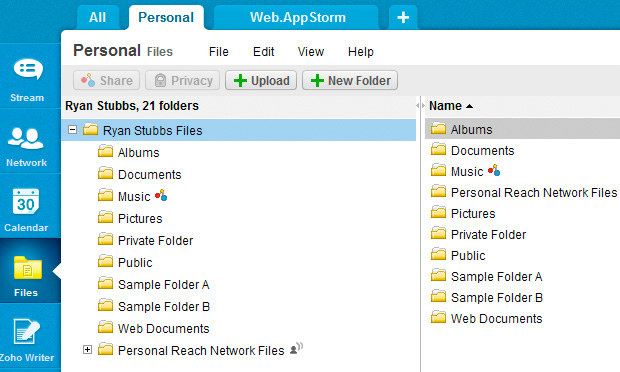Open the Network sidebar icon

pos(26,138)
